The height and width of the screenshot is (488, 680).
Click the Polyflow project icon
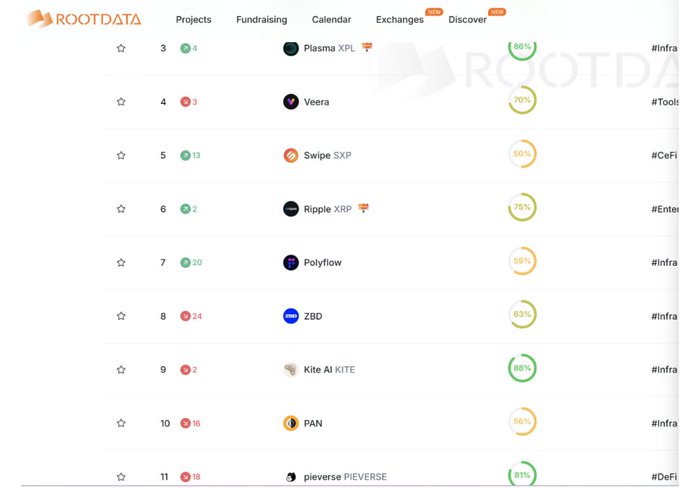tap(291, 263)
